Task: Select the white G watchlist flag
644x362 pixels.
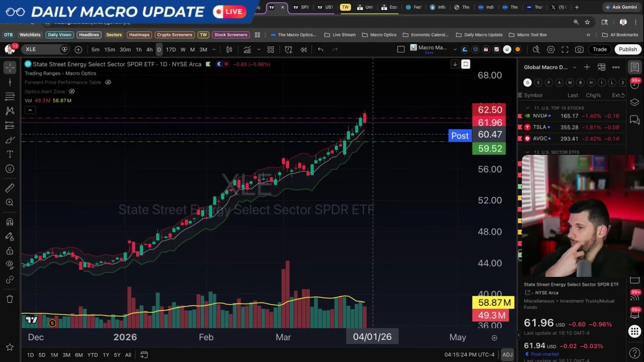Action: tap(527, 82)
